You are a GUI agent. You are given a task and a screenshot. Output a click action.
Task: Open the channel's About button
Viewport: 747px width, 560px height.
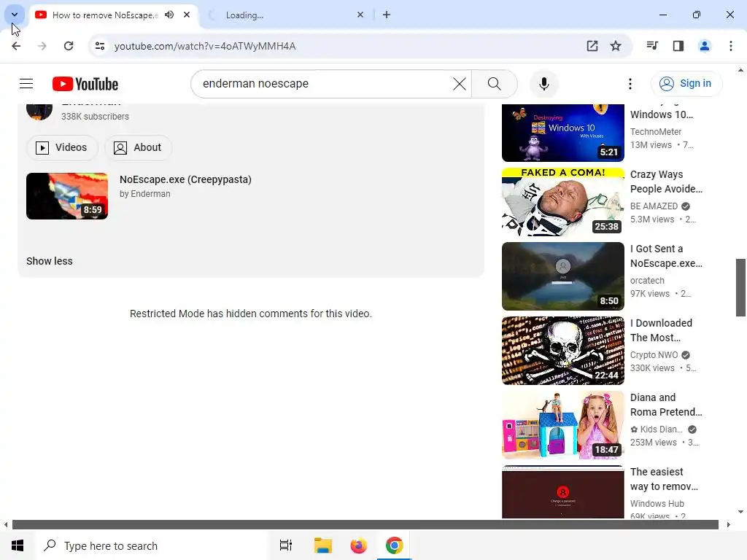click(x=138, y=147)
